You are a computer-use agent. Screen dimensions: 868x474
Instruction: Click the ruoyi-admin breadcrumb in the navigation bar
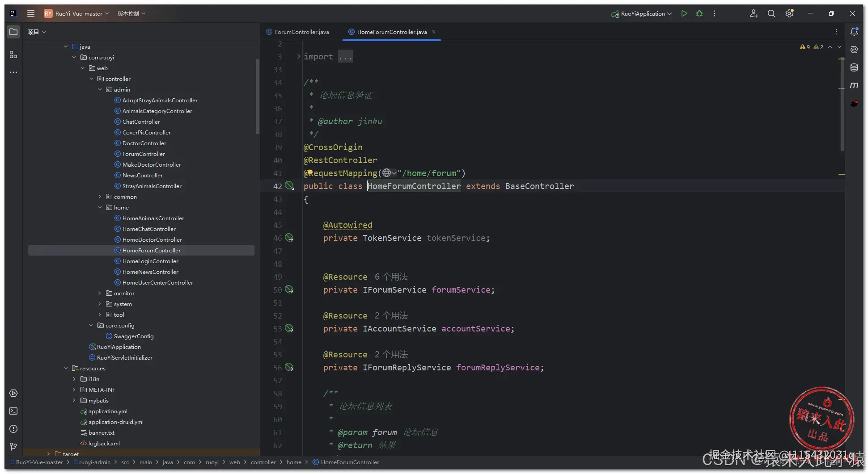94,462
